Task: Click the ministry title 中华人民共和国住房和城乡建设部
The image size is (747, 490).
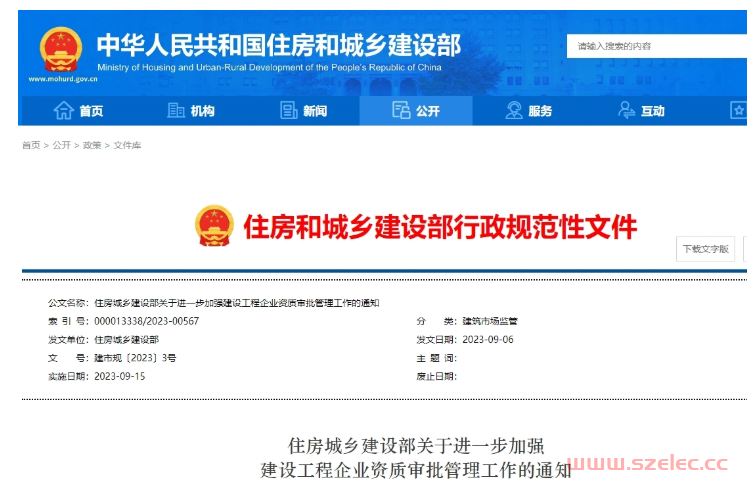Action: point(279,45)
